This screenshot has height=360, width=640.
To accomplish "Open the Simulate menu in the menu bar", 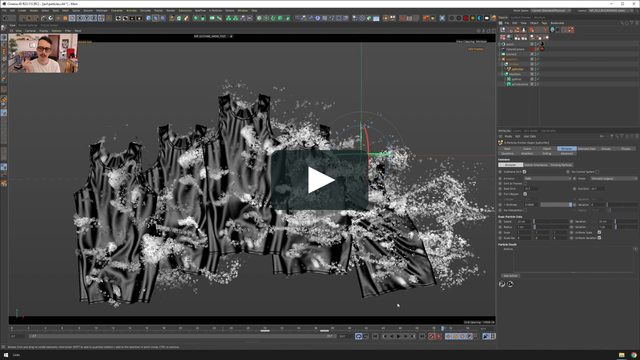I will tap(145, 11).
